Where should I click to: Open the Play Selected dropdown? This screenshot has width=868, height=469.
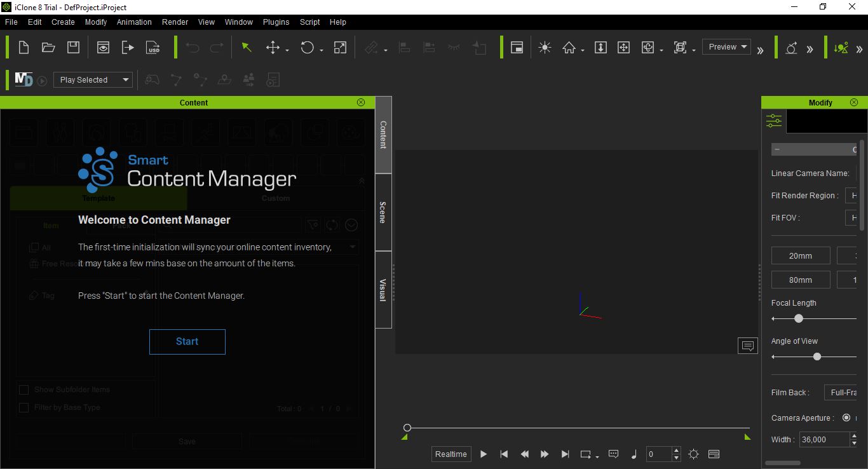93,79
